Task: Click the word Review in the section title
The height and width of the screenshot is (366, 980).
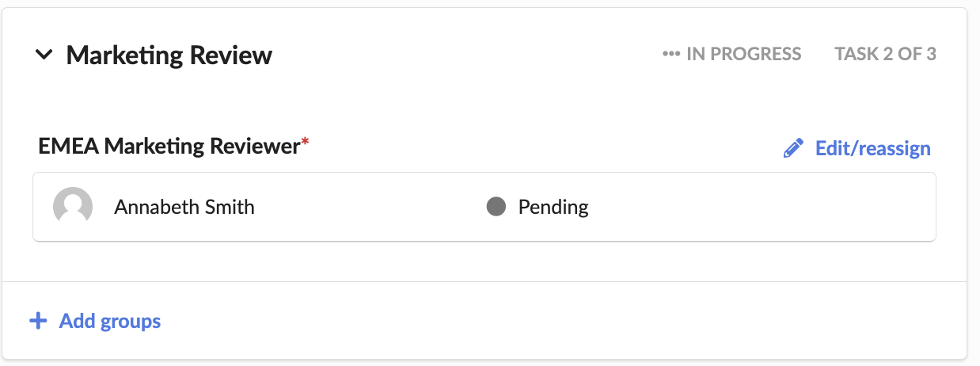Action: click(x=231, y=55)
